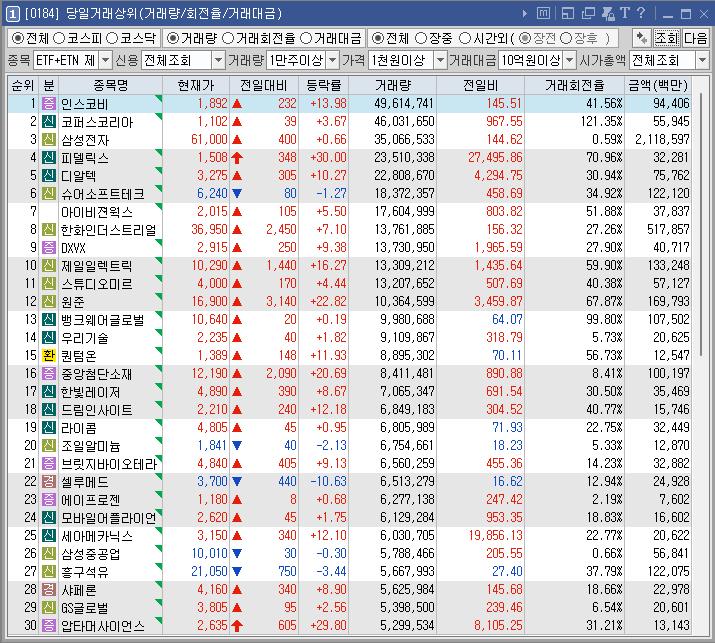
Task: Open the M menu icon in title bar
Action: [x=544, y=14]
